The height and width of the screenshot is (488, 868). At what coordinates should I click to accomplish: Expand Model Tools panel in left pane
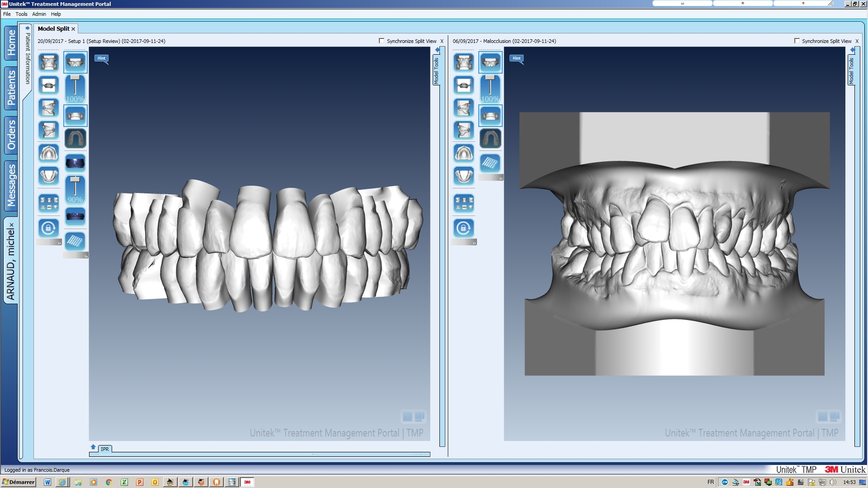pos(436,70)
